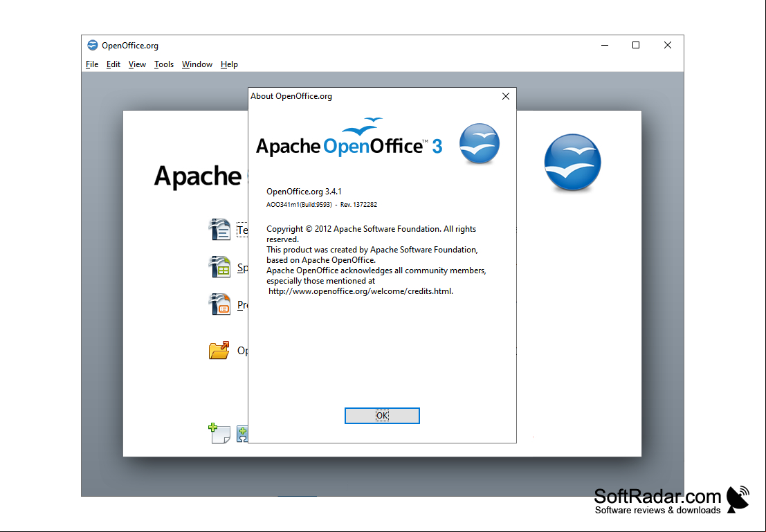Click the Spreadsheet icon in Start Center
Screen dimensions: 766x532
click(x=219, y=267)
